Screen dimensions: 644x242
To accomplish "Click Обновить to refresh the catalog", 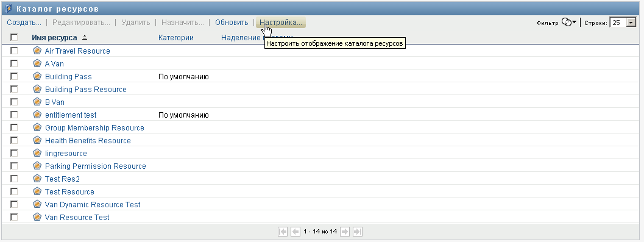I will (x=232, y=23).
